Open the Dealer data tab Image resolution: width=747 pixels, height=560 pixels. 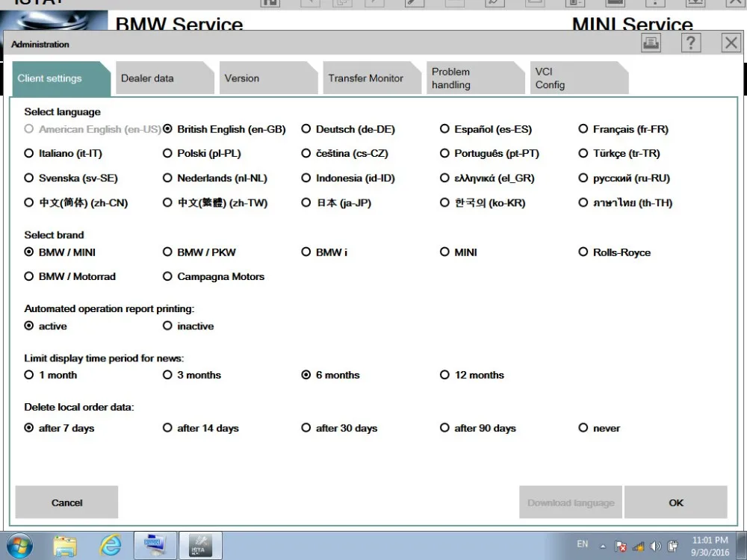(165, 78)
